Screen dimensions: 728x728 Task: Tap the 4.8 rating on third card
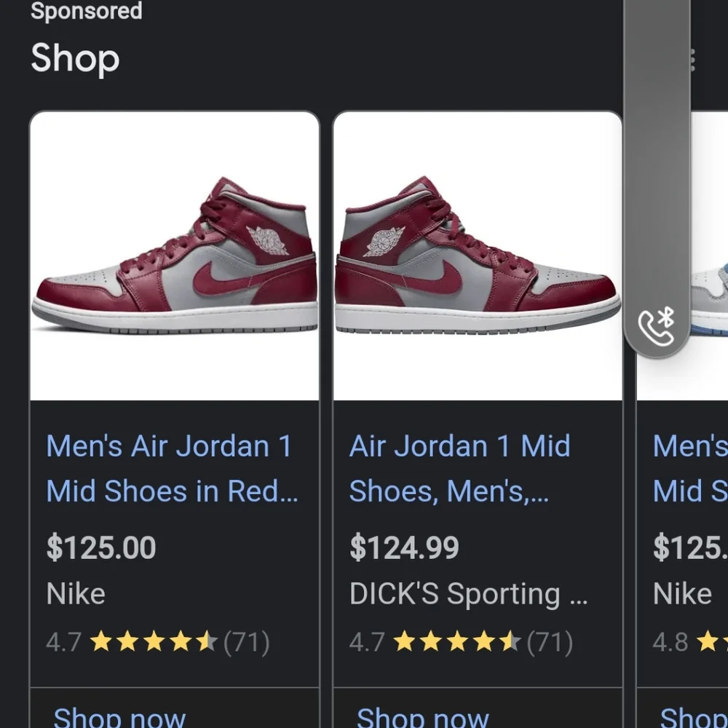click(x=670, y=643)
